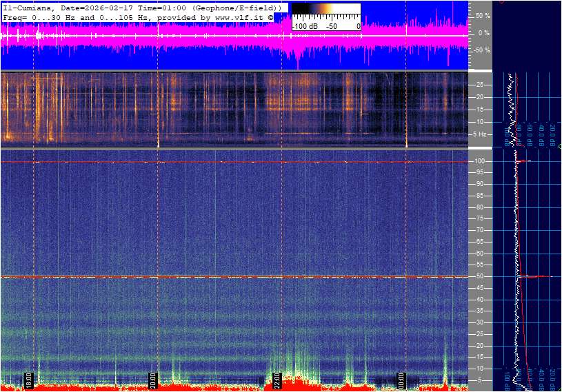Click the 10 Hz label on lower axis

480,369
